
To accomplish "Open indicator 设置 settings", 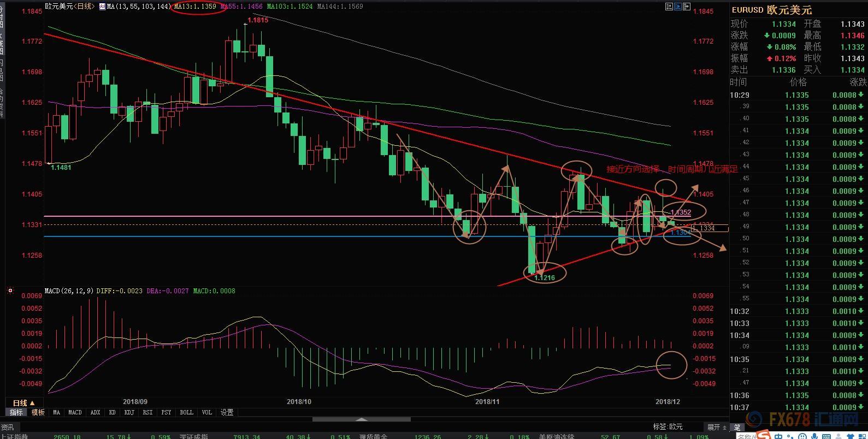I will tap(227, 413).
